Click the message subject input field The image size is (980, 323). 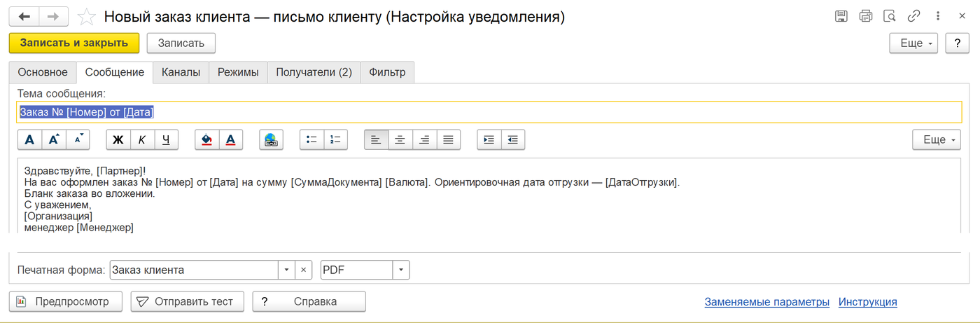(489, 112)
